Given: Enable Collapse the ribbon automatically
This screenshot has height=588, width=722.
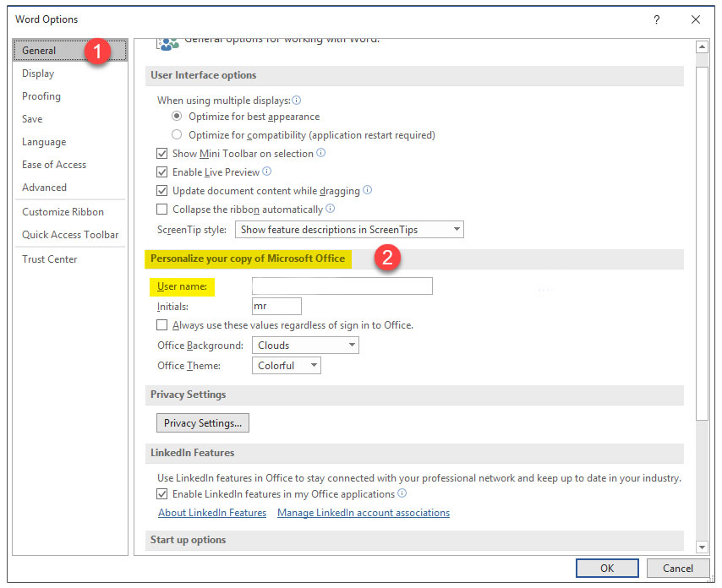Looking at the screenshot, I should (162, 210).
